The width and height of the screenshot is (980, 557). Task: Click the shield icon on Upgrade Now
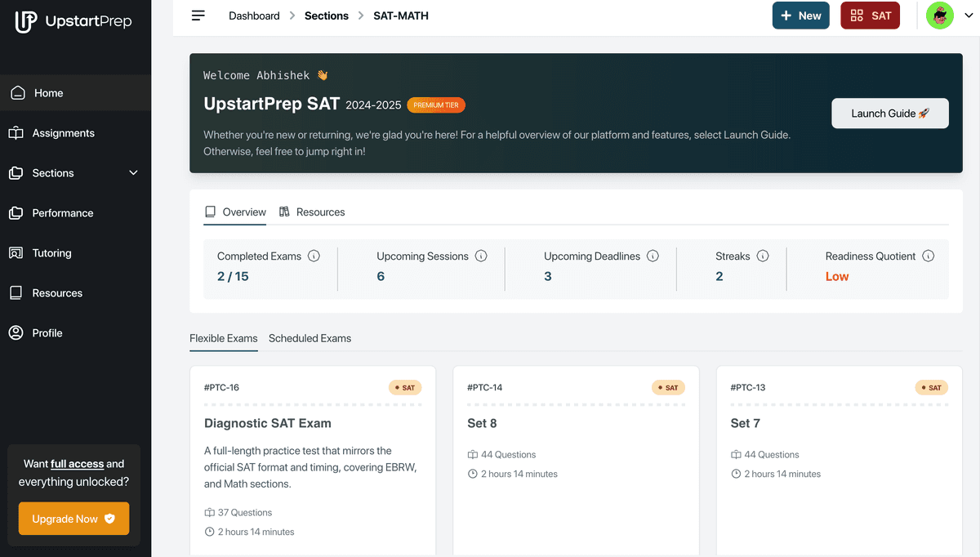point(110,519)
